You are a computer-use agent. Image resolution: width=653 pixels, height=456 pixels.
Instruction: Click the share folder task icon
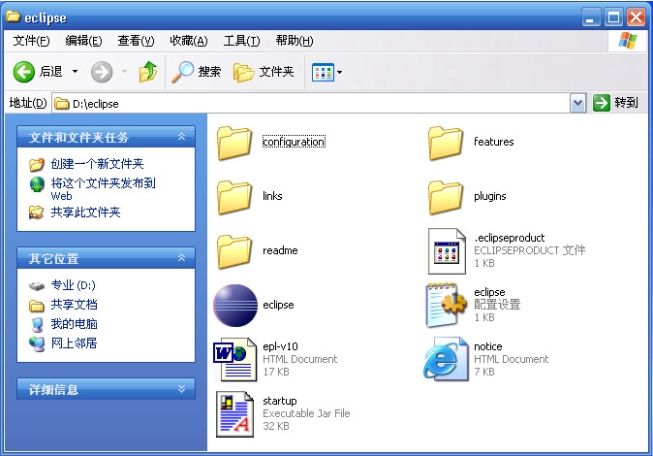click(x=36, y=213)
